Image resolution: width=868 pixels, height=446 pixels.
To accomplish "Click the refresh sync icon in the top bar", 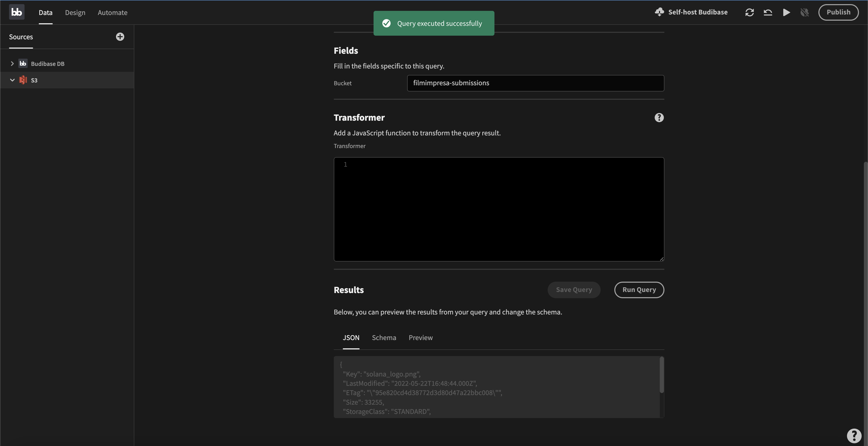I will point(749,12).
